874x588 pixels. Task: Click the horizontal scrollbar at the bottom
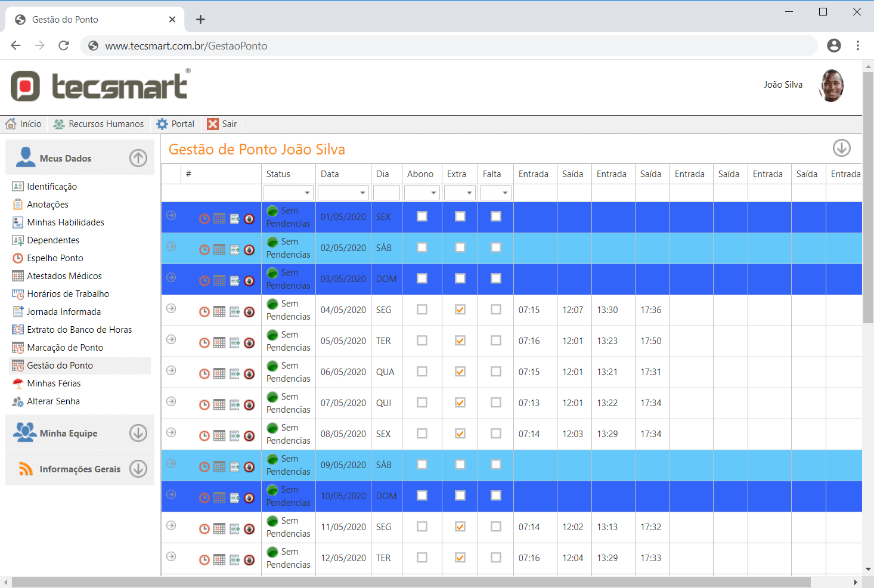point(411,582)
